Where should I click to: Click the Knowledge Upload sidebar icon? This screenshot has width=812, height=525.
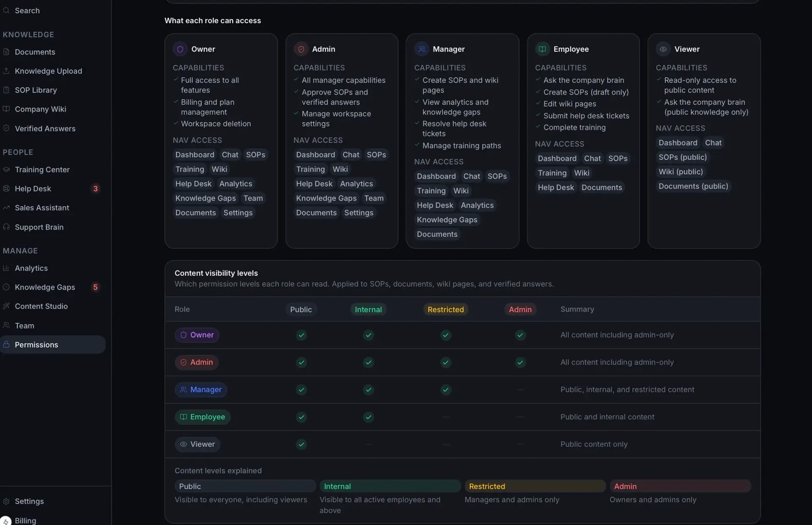pyautogui.click(x=6, y=71)
